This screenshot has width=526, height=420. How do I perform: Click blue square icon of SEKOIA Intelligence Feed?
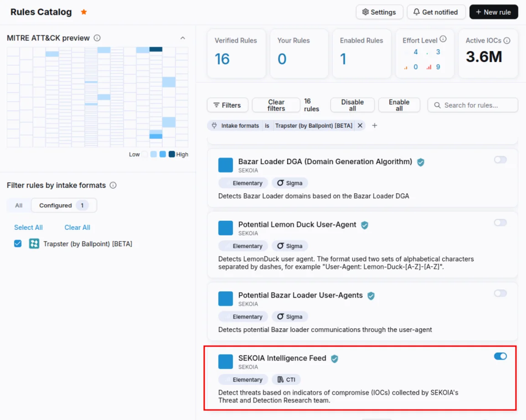pyautogui.click(x=226, y=362)
